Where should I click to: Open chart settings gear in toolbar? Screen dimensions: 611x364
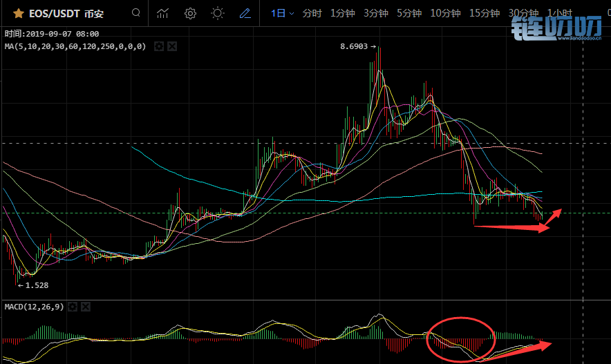tap(190, 14)
